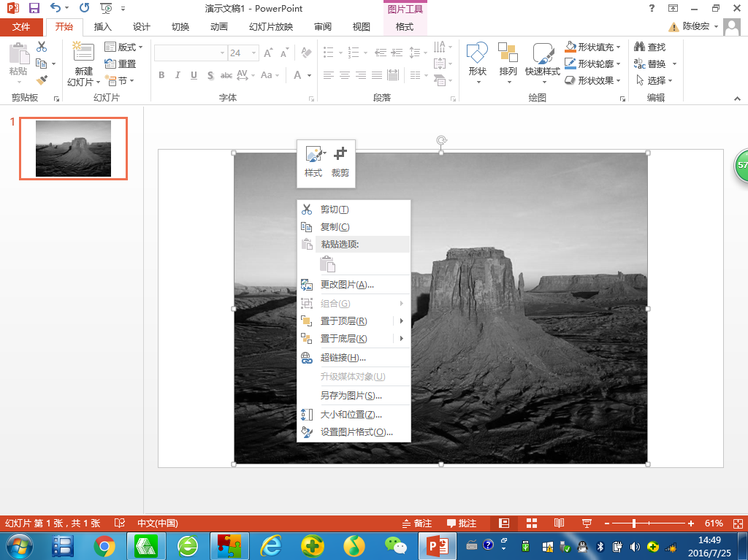Viewport: 748px width, 560px height.
Task: Open the Arrange (排列) icon
Action: (508, 53)
